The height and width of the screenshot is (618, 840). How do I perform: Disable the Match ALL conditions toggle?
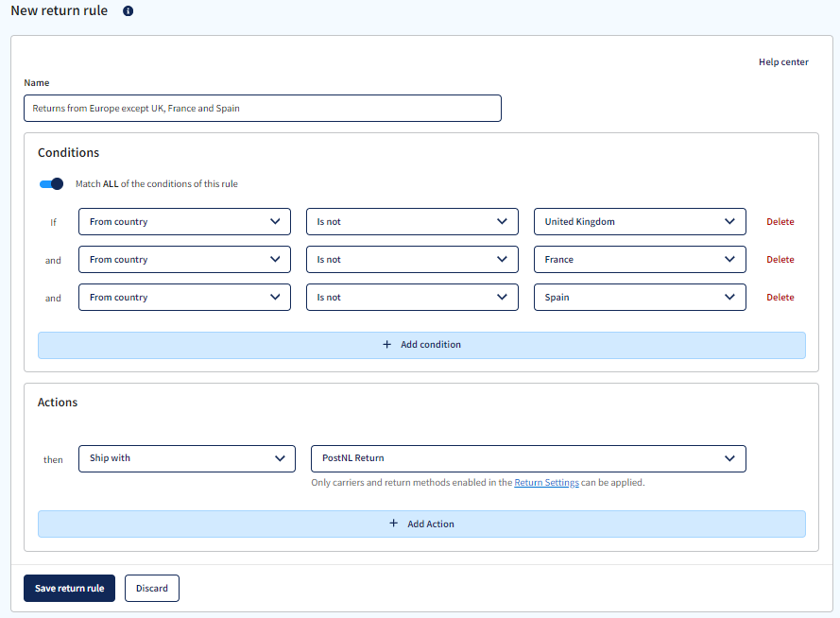coord(51,182)
